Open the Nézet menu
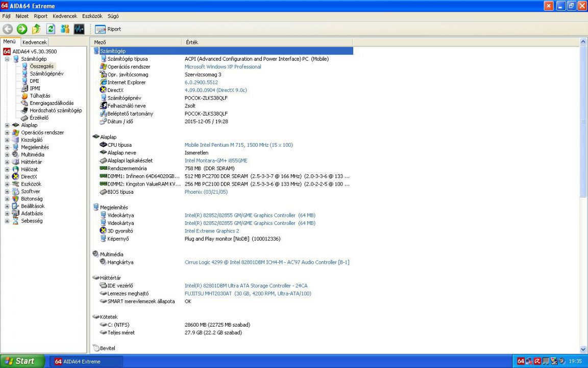The image size is (588, 368). coord(22,16)
